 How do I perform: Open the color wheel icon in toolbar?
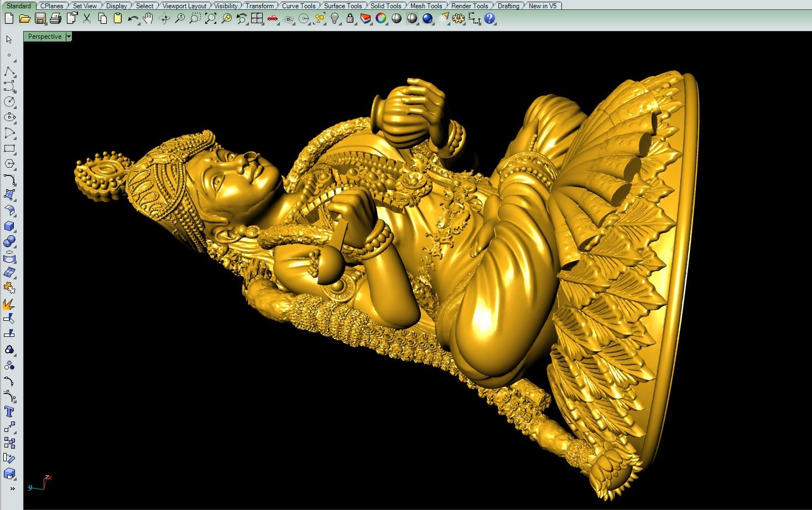coord(381,18)
